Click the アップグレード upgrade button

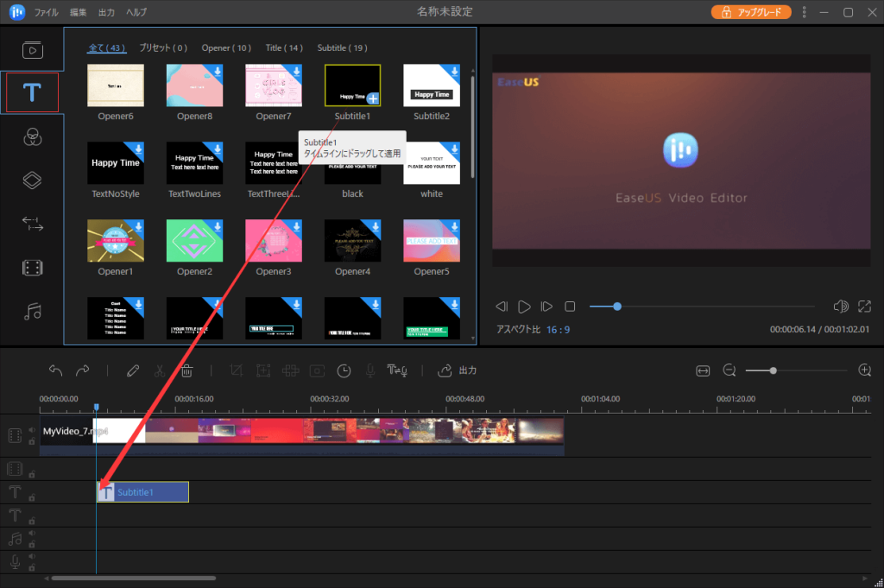(x=751, y=12)
